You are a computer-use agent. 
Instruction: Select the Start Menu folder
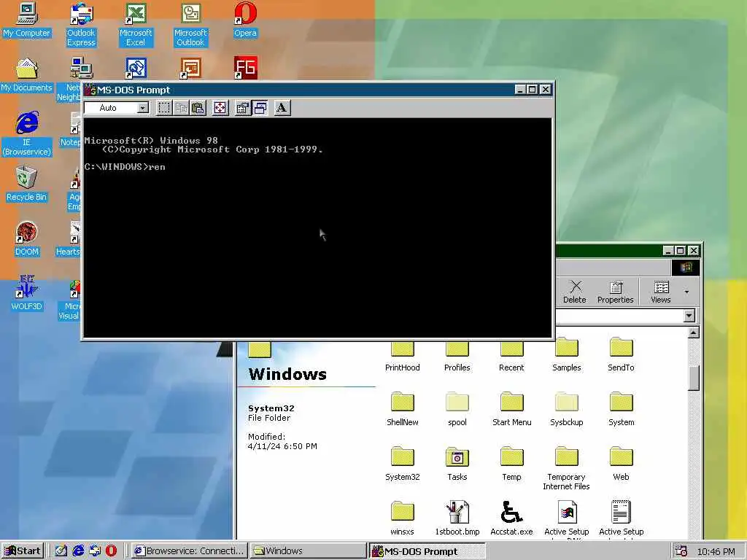(x=511, y=410)
